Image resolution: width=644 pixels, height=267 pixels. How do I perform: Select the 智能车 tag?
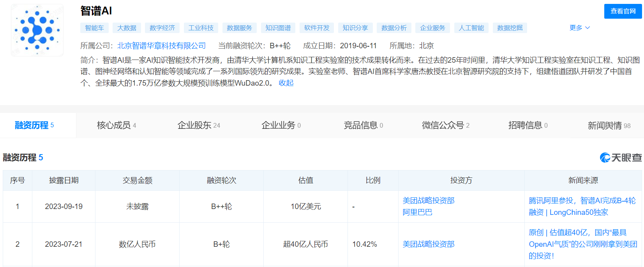tap(94, 28)
